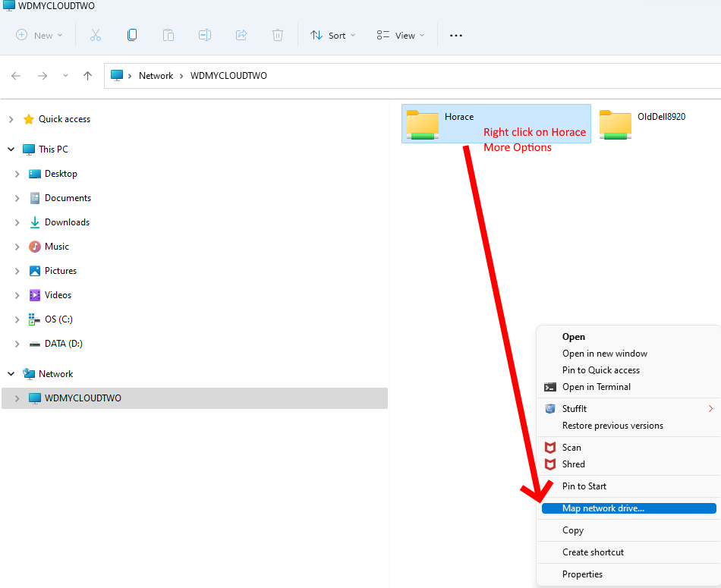Go back with the left arrow
Screen dimensions: 721x588
pyautogui.click(x=16, y=76)
